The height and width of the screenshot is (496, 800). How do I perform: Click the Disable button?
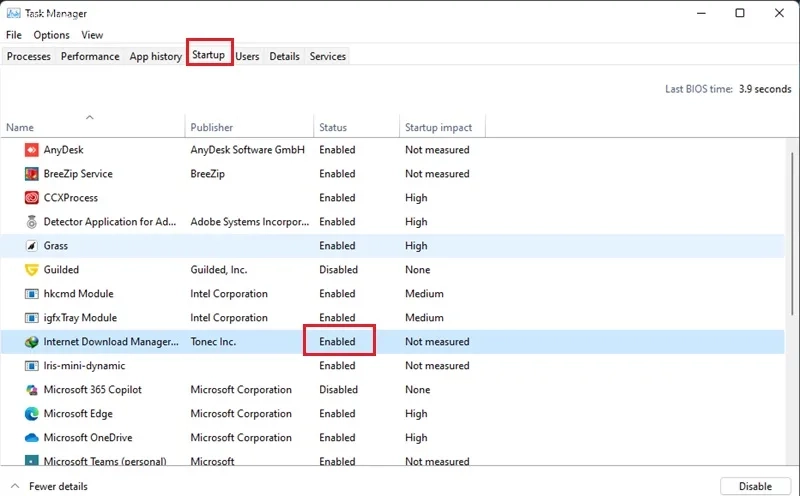point(755,486)
